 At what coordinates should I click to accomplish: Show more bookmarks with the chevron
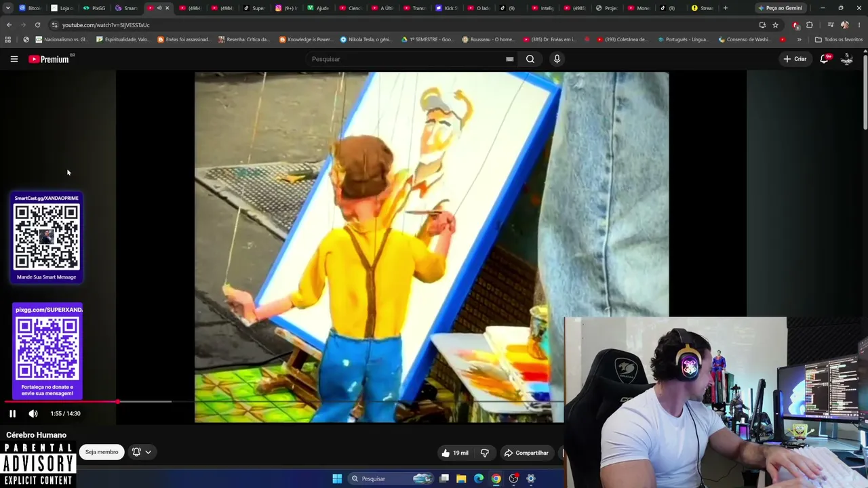pos(799,39)
